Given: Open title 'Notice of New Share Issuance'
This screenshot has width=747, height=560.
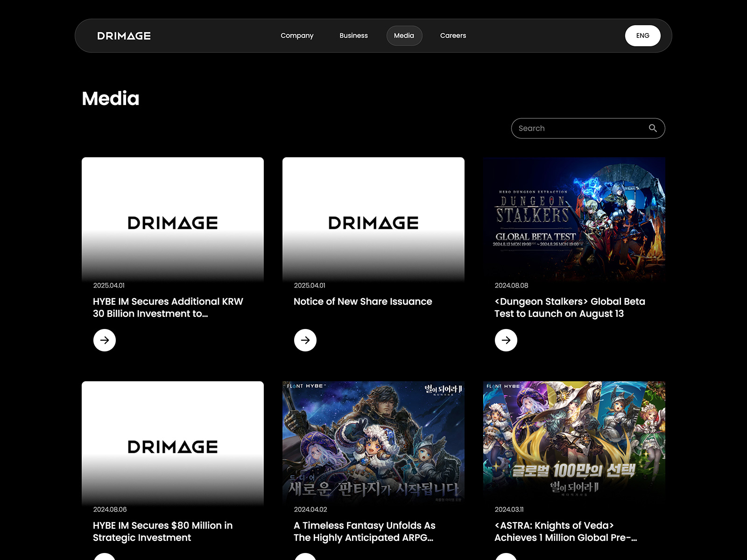Looking at the screenshot, I should pyautogui.click(x=363, y=301).
